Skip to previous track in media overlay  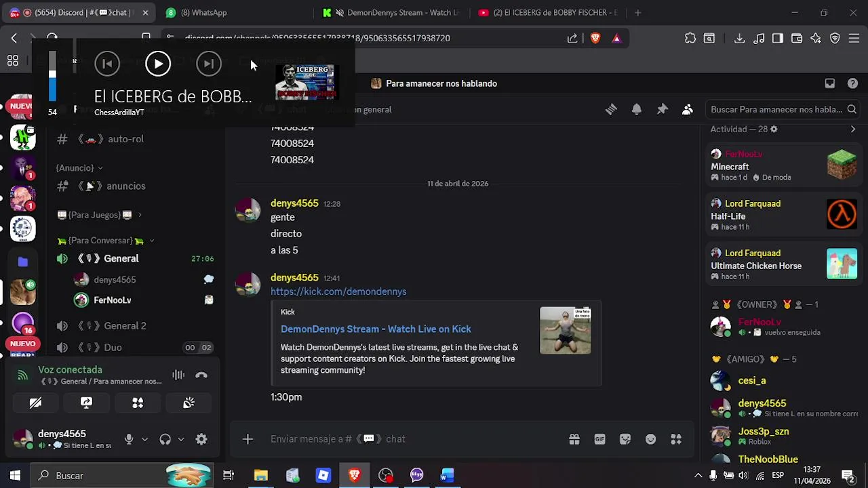[x=107, y=64]
